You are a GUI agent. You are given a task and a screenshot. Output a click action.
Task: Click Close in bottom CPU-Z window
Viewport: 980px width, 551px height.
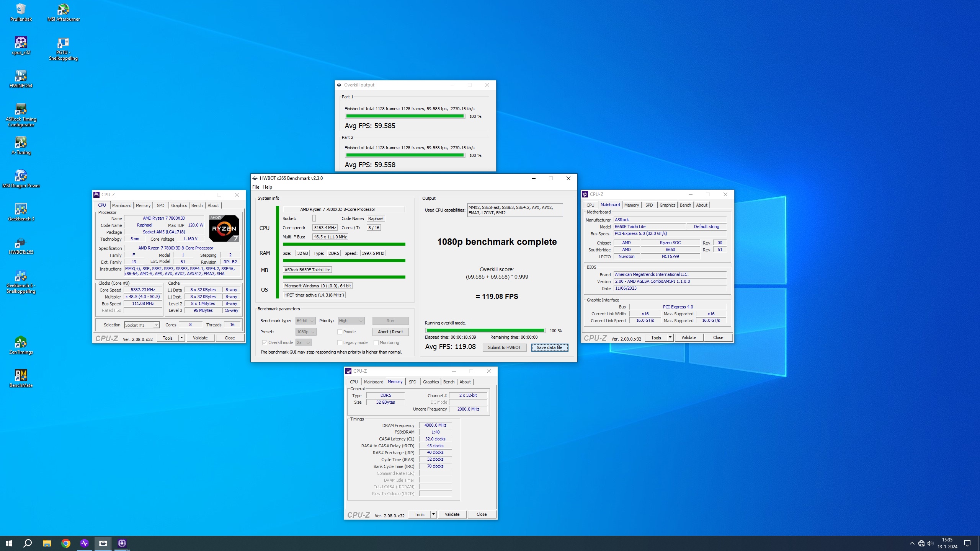(x=482, y=514)
